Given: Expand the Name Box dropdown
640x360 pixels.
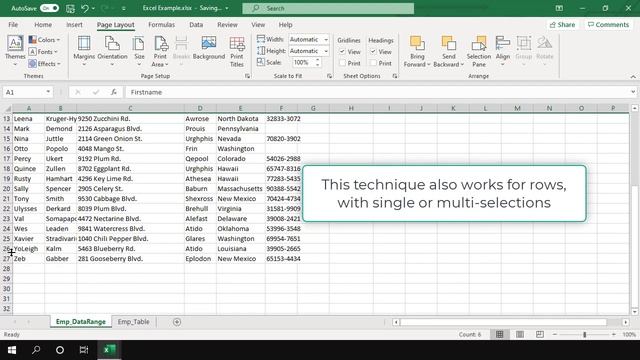Looking at the screenshot, I should [48, 92].
